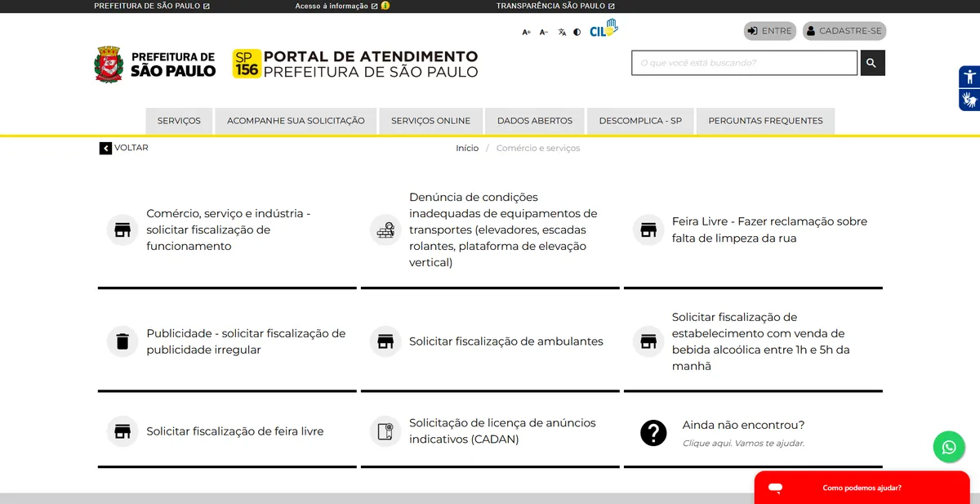
Task: Open the PERGUNTAS FREQUENTES menu item
Action: [x=765, y=120]
